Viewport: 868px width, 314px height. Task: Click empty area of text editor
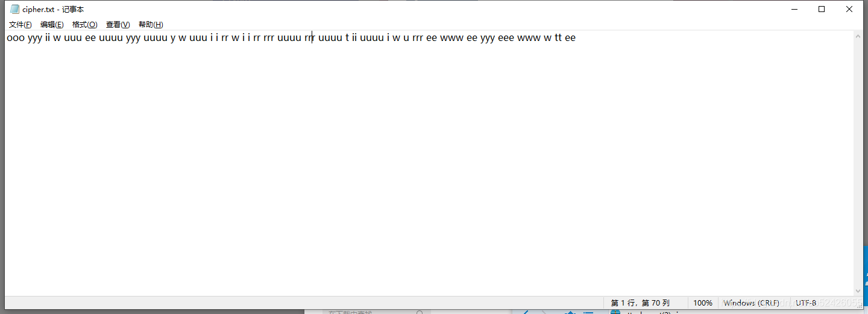tap(428, 169)
